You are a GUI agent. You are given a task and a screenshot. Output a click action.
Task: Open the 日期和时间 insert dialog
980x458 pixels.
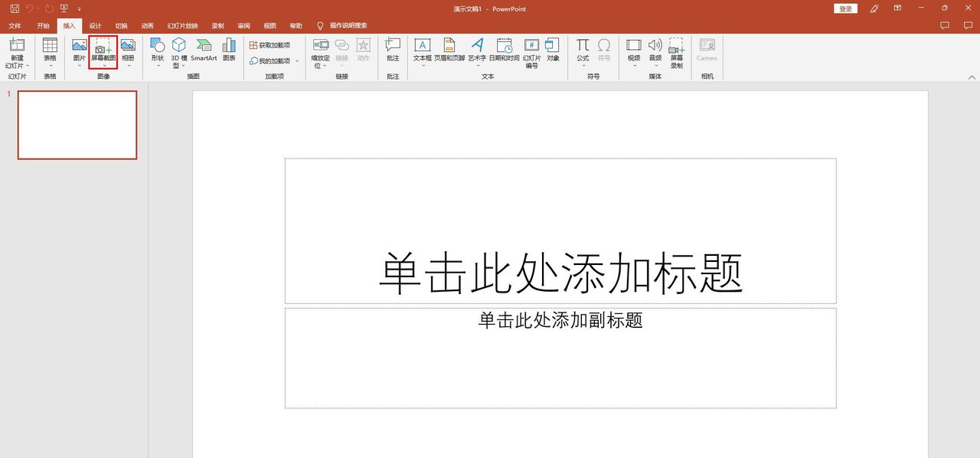(504, 54)
